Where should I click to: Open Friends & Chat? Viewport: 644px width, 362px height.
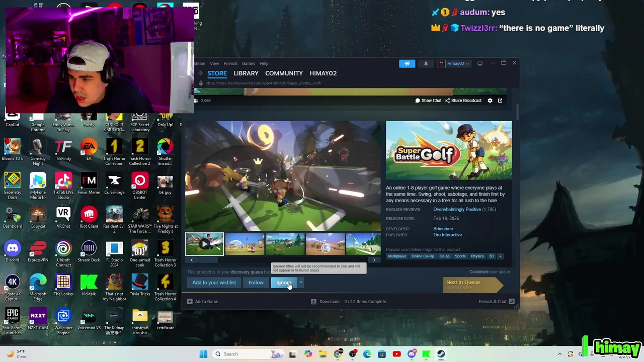496,302
